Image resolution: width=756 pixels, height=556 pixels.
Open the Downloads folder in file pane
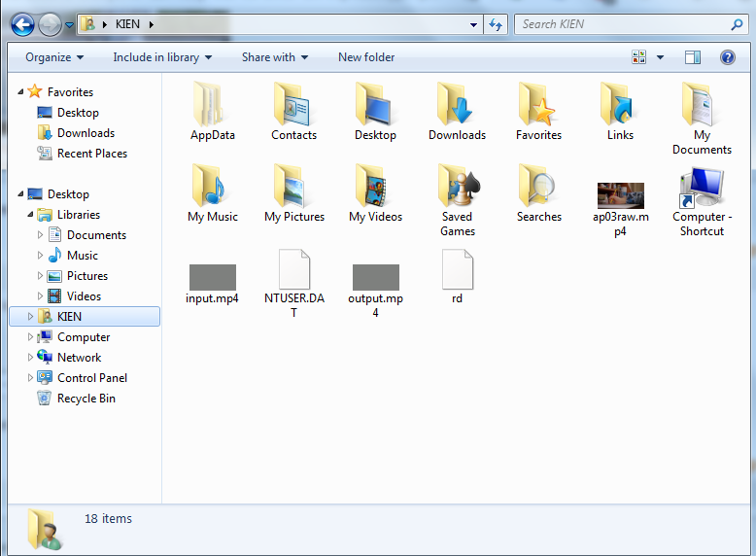457,112
